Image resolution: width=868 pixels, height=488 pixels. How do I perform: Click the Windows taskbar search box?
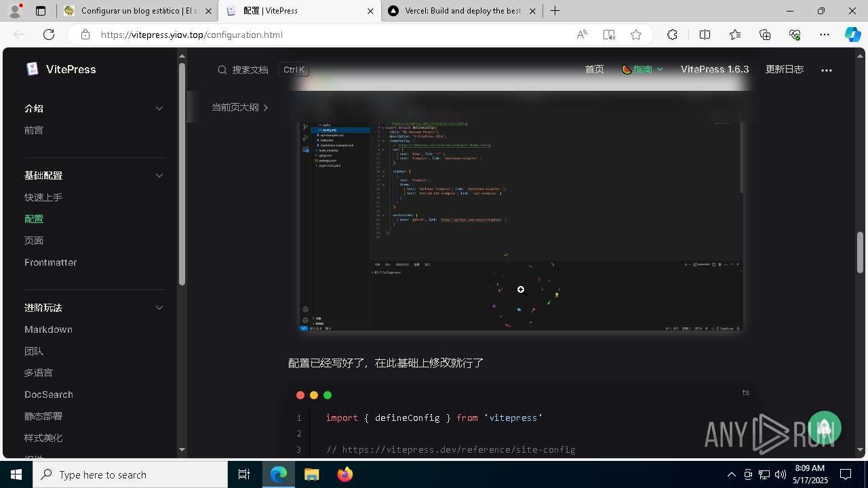pos(130,474)
